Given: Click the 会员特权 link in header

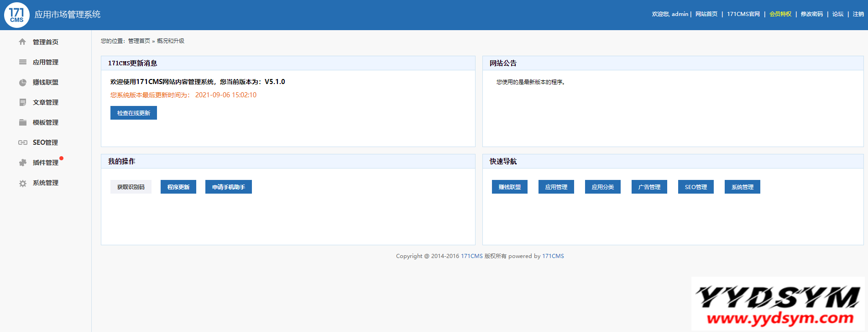Looking at the screenshot, I should pos(780,14).
